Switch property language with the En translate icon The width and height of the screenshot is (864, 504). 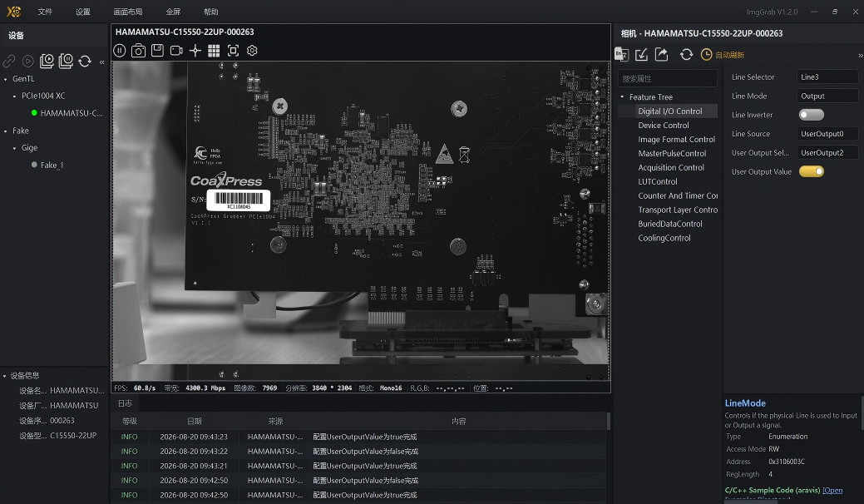point(621,54)
